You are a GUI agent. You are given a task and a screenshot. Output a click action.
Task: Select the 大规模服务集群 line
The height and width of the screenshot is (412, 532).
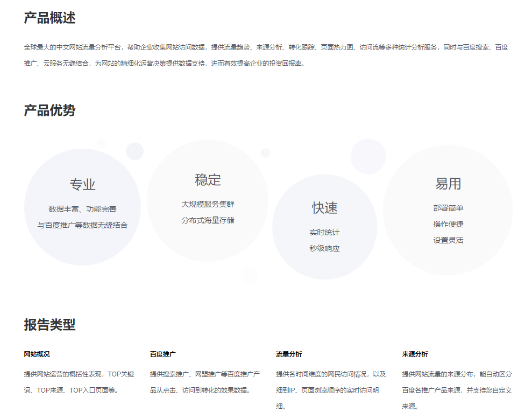pos(208,204)
